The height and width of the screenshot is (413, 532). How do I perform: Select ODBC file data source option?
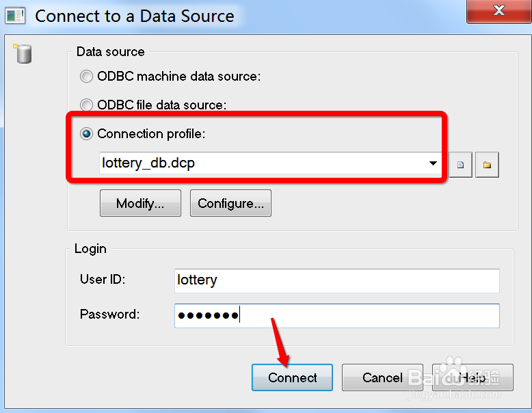click(x=86, y=105)
